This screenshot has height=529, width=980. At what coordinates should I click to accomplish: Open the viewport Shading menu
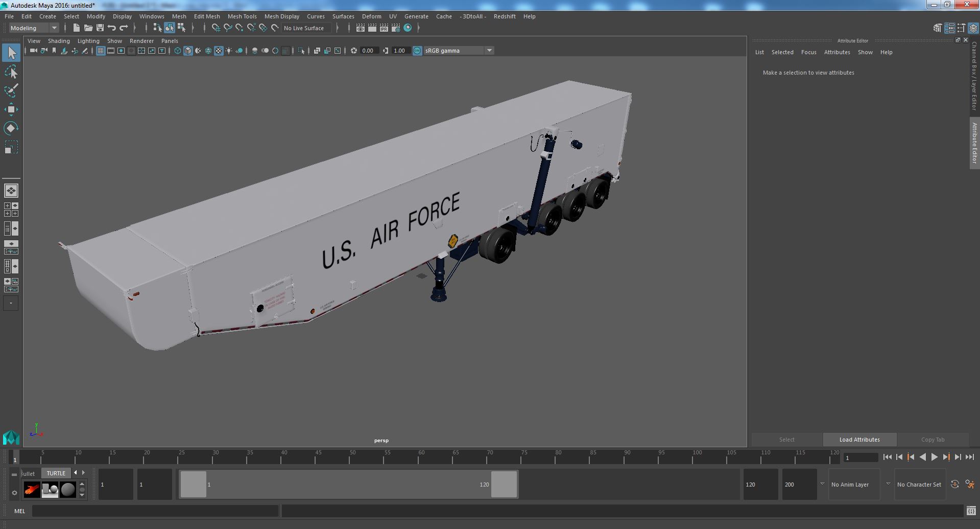59,41
